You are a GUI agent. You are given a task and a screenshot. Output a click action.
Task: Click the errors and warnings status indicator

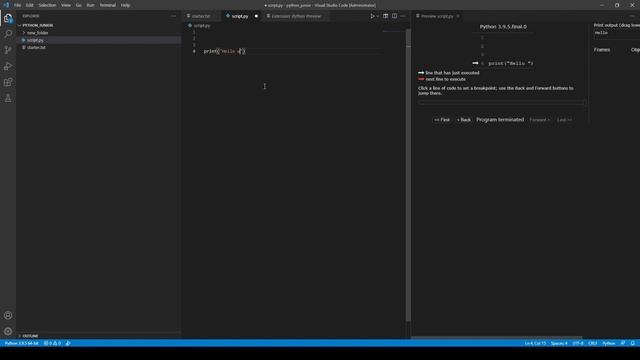(52, 343)
